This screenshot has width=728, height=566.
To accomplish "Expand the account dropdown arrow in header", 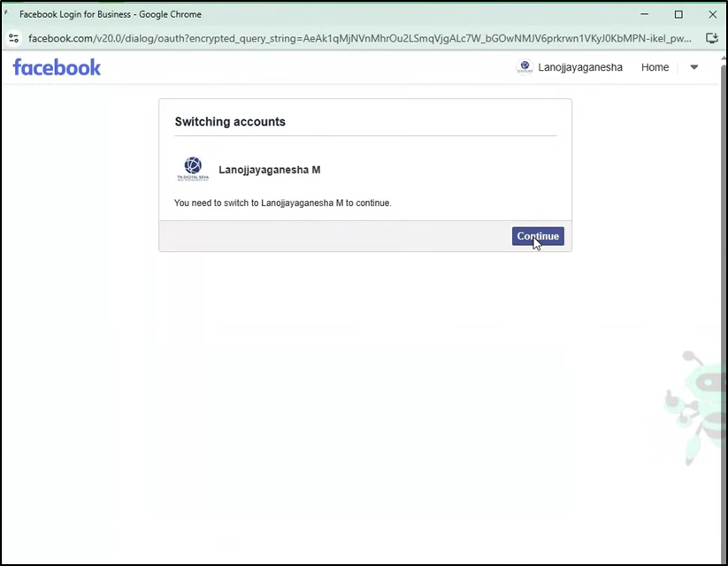I will click(x=694, y=67).
